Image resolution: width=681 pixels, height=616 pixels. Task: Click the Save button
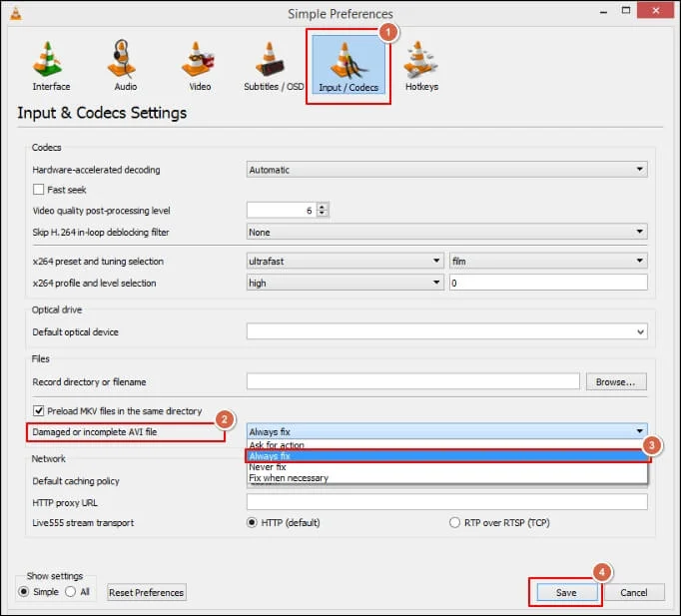[566, 592]
